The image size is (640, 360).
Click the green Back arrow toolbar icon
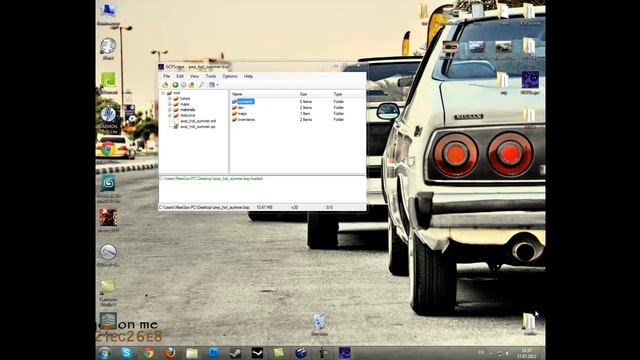tap(175, 85)
